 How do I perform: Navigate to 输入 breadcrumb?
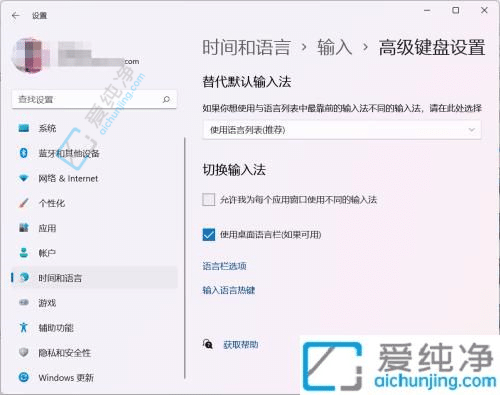tap(334, 47)
